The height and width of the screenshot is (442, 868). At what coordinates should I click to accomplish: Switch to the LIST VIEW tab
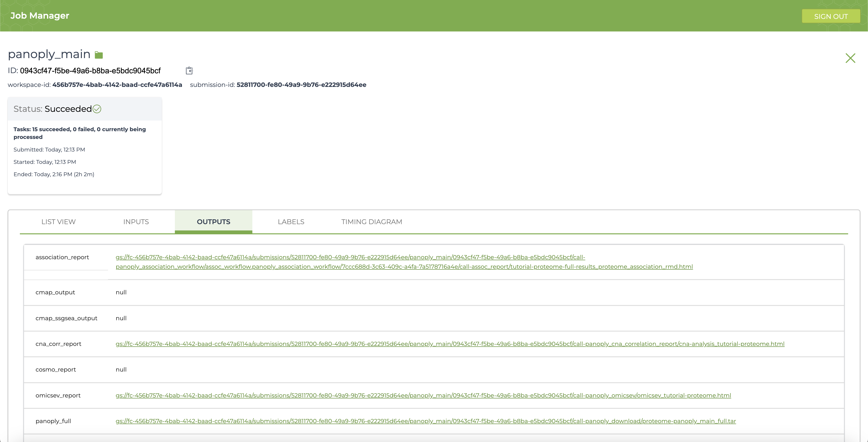(58, 222)
